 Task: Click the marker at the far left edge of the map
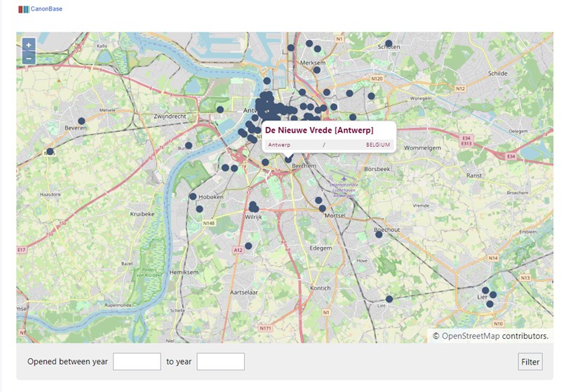point(50,151)
